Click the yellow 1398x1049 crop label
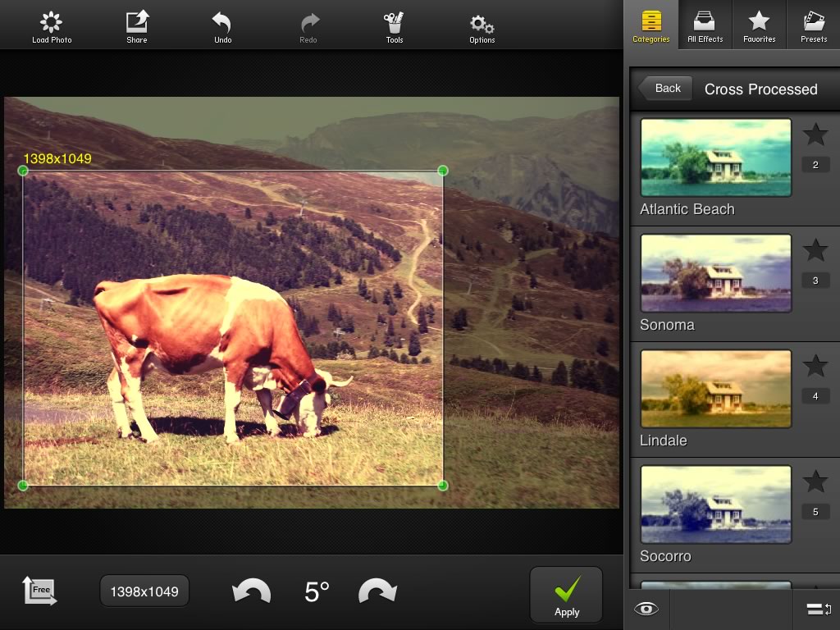This screenshot has height=630, width=840. (57, 158)
